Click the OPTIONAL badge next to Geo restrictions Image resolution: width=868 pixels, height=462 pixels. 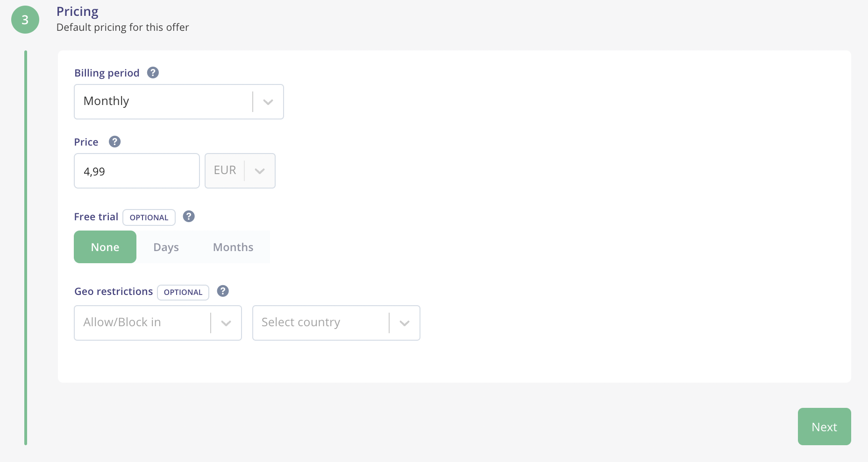click(x=183, y=292)
